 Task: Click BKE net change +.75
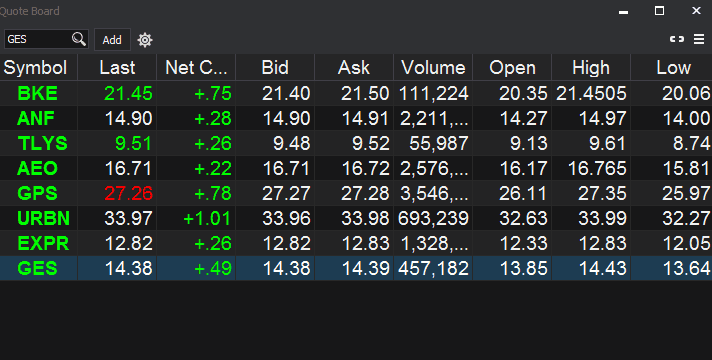click(213, 94)
